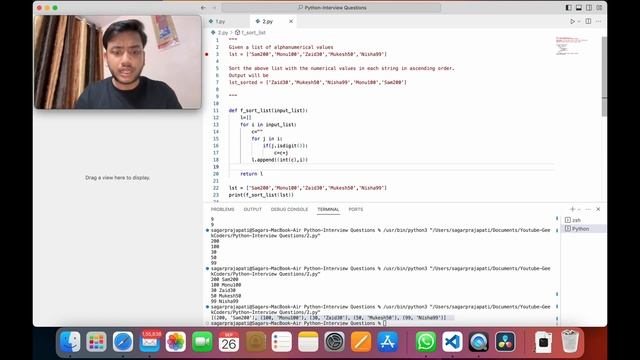Click '200 Sam200' in terminal output

[x=224, y=280]
